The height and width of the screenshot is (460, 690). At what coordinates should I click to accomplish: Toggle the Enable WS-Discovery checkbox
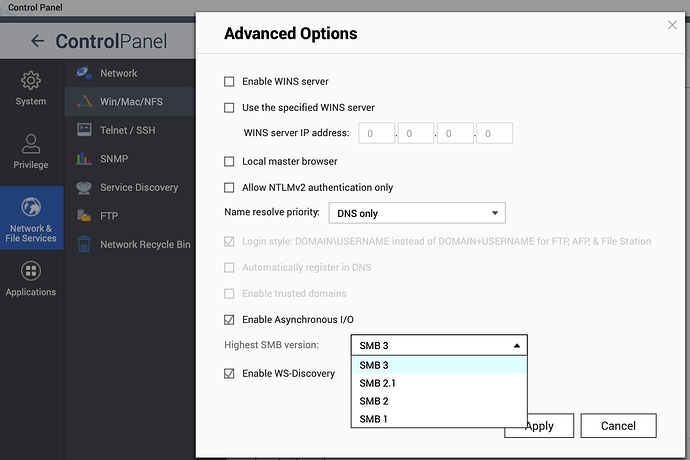coord(229,374)
